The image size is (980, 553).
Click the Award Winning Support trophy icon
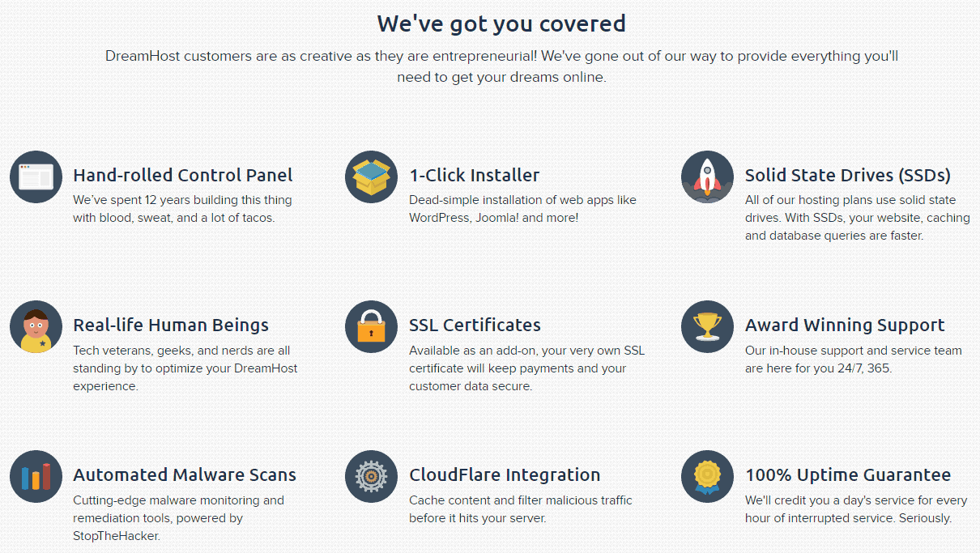point(707,326)
